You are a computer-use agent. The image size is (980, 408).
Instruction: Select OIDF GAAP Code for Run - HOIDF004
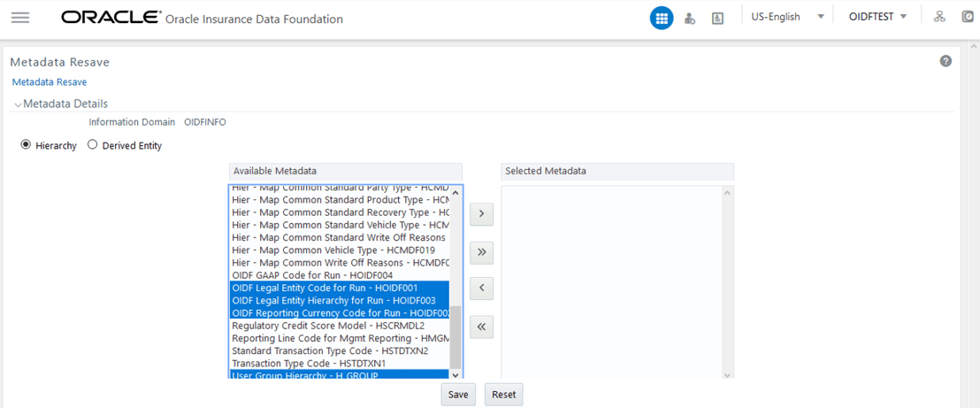tap(340, 274)
